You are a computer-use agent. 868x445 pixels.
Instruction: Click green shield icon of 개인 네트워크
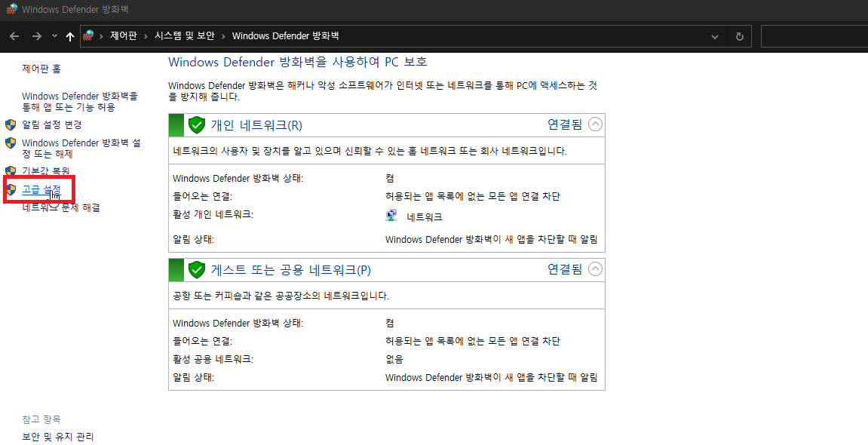[197, 125]
